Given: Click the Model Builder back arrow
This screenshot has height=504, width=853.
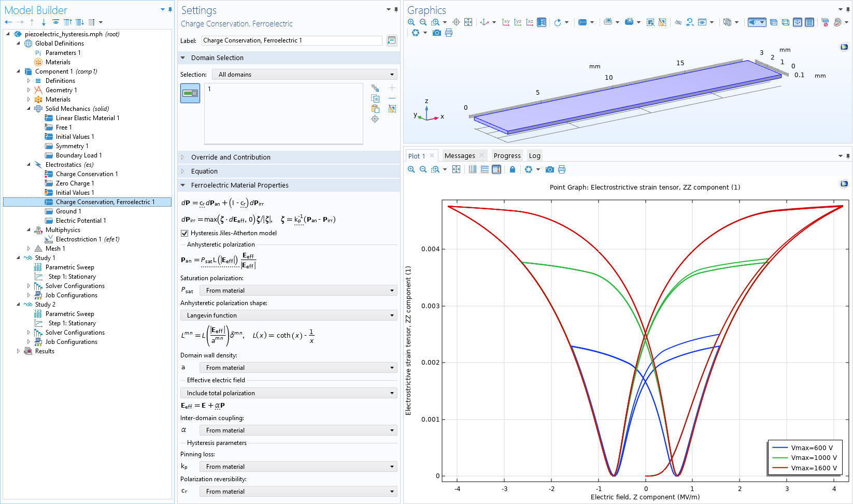Looking at the screenshot, I should (8, 22).
